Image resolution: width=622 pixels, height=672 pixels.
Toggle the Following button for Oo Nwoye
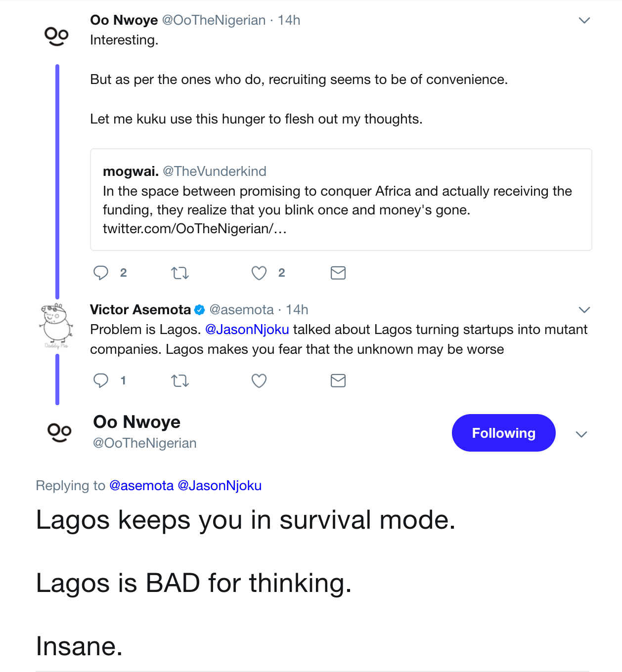coord(503,433)
